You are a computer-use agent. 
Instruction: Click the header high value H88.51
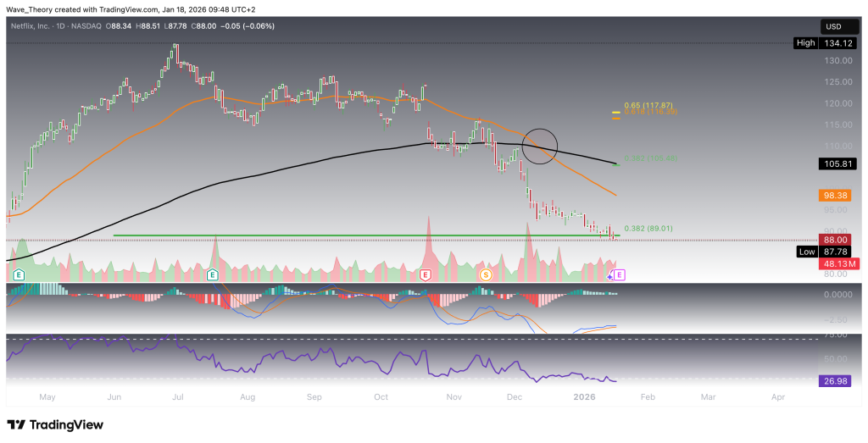tap(146, 25)
